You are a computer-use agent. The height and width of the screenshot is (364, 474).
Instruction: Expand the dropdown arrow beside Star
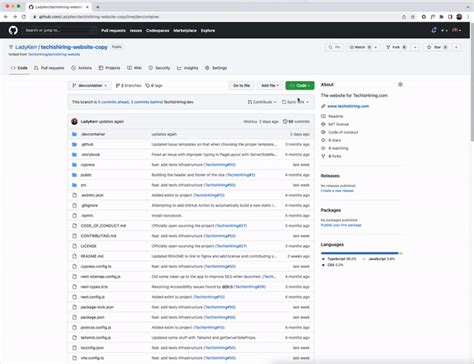point(456,47)
